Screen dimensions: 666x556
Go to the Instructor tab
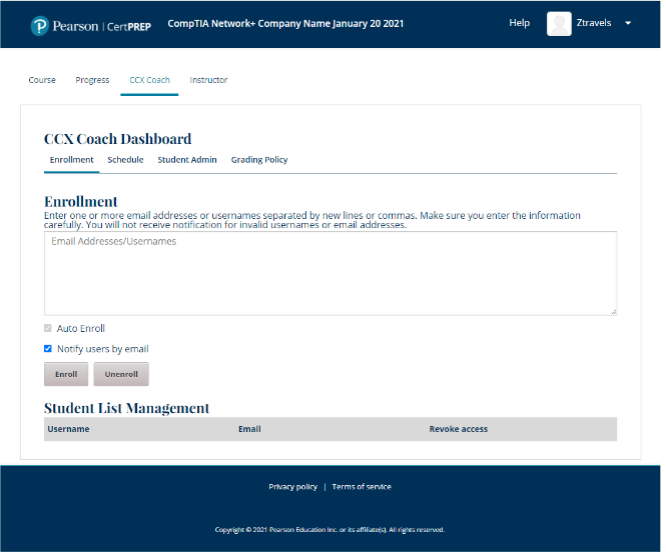[x=209, y=80]
